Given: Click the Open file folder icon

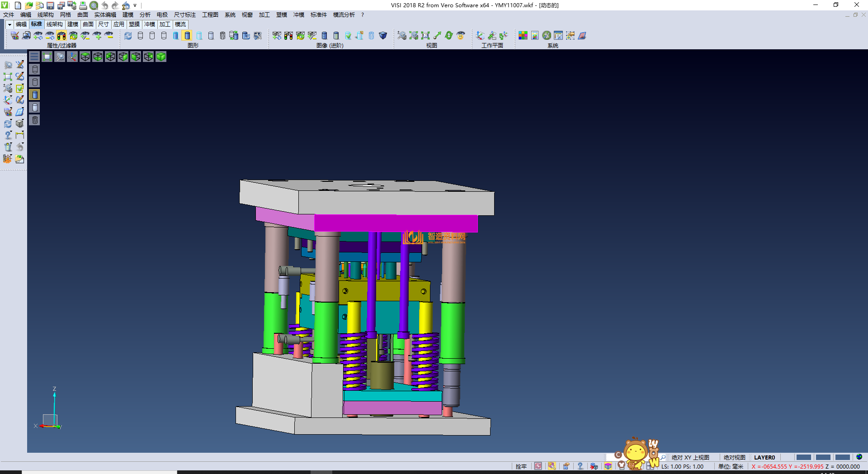Looking at the screenshot, I should pos(28,5).
